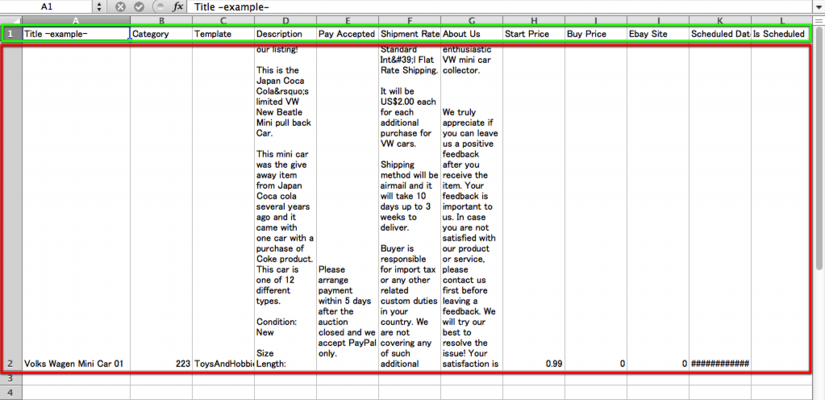Screen dimensions: 825x400
Task: Select the Ebay Site header cell
Action: click(x=658, y=34)
